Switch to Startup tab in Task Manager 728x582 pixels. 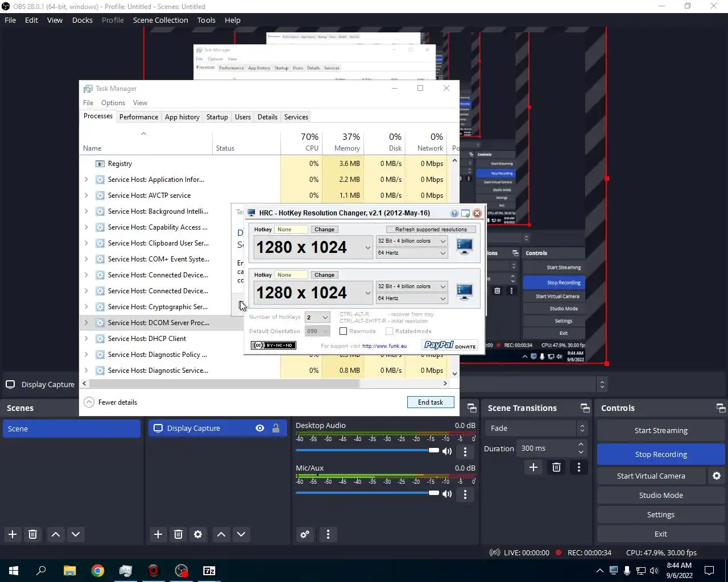[217, 117]
